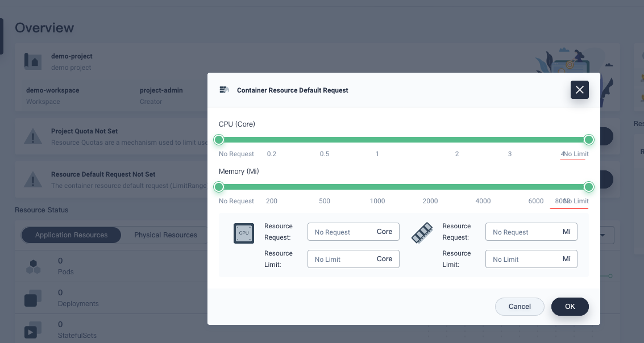Select the 200 mark on Memory scale
This screenshot has height=343, width=644.
point(272,201)
